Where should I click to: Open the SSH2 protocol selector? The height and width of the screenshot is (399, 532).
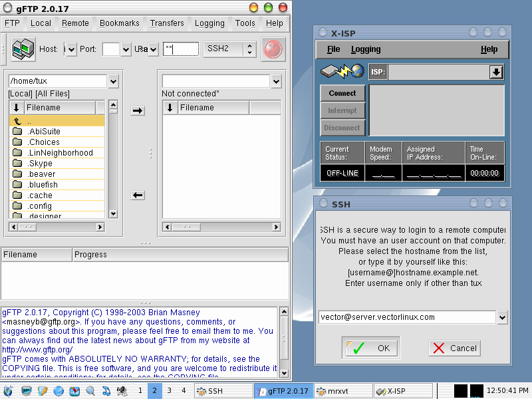coord(249,49)
